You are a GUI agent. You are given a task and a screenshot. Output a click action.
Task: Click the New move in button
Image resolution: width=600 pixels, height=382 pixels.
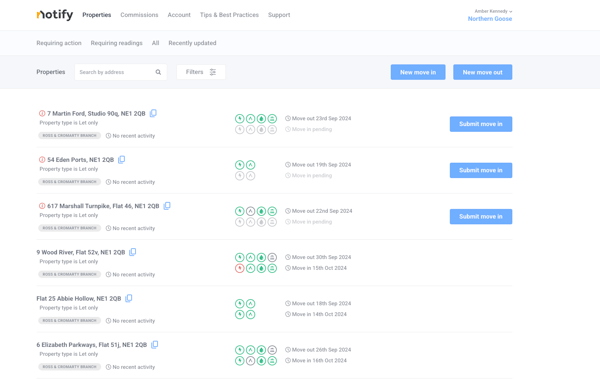(418, 72)
